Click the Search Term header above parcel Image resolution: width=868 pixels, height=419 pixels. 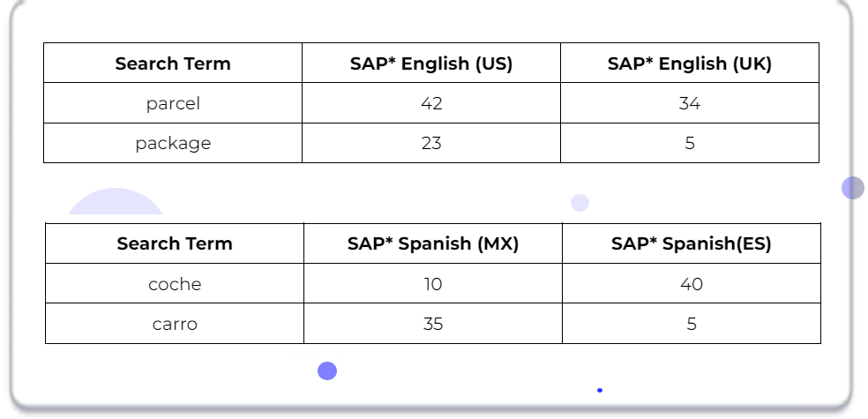coord(173,64)
